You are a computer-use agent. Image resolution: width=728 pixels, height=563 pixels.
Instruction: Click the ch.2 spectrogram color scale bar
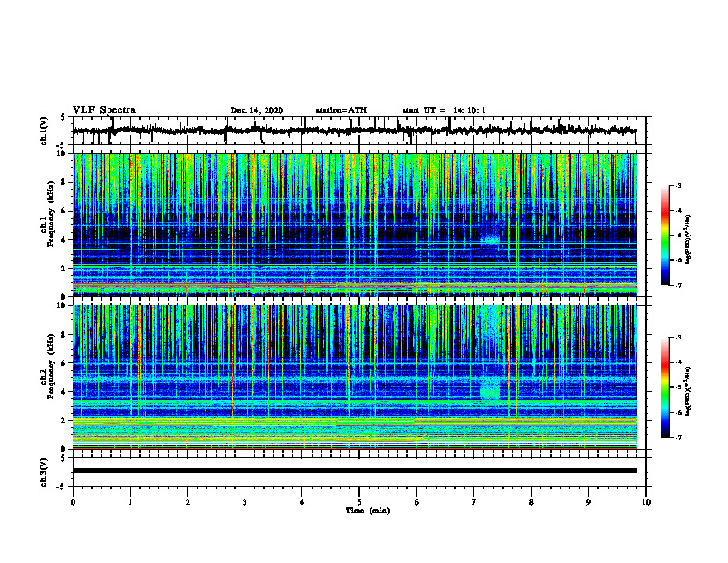click(665, 387)
